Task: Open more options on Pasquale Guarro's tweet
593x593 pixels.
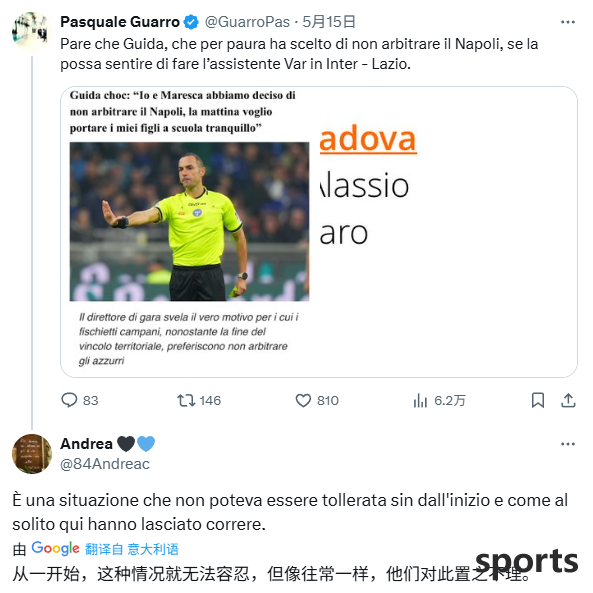Action: 568,22
